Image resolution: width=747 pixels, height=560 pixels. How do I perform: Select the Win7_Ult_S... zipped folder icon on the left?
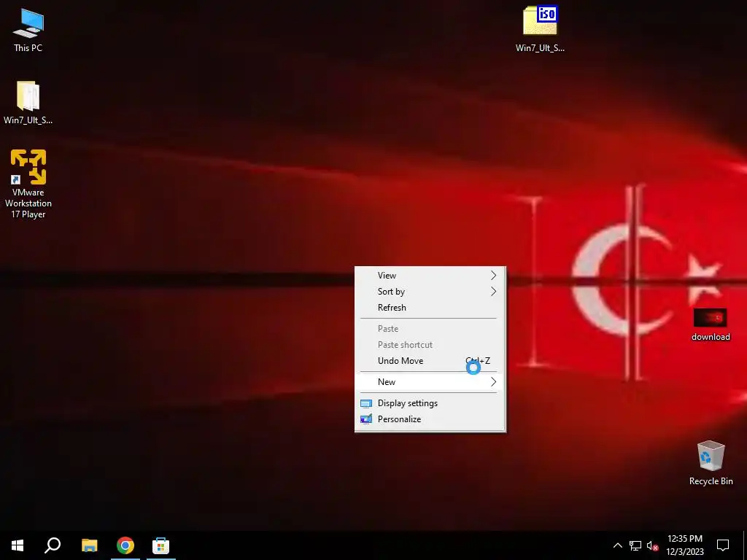28,102
